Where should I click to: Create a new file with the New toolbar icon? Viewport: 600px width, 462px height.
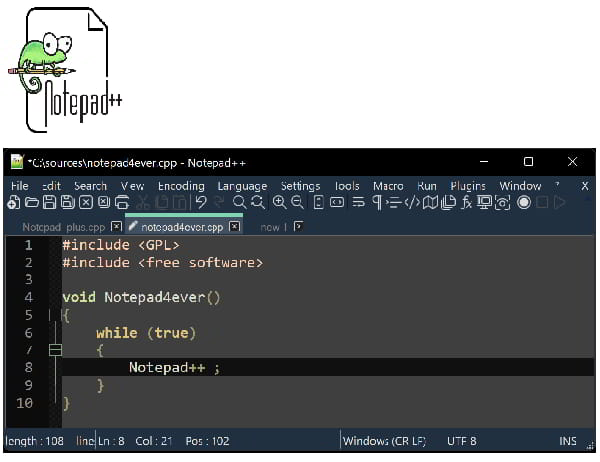point(13,202)
